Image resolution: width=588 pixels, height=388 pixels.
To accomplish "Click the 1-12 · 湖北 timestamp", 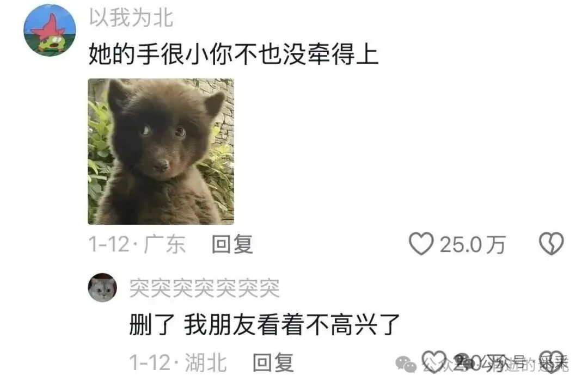I will 177,362.
